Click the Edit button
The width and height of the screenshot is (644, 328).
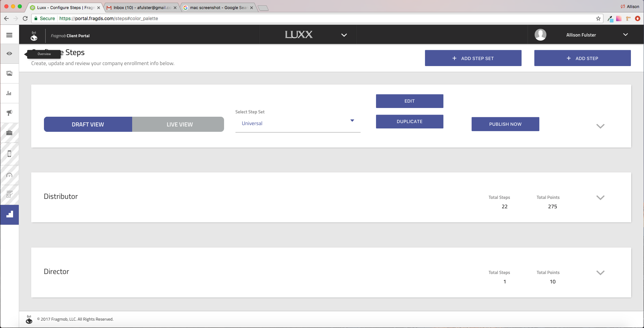pos(410,101)
